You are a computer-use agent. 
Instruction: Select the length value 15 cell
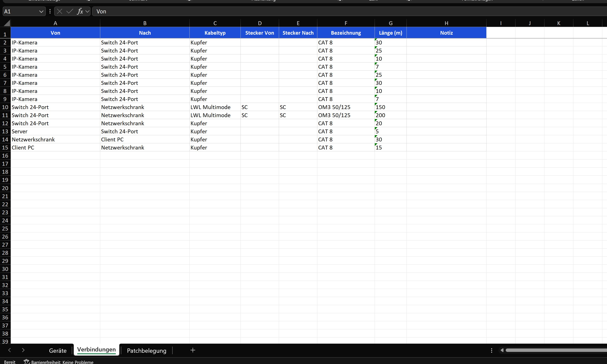point(391,148)
